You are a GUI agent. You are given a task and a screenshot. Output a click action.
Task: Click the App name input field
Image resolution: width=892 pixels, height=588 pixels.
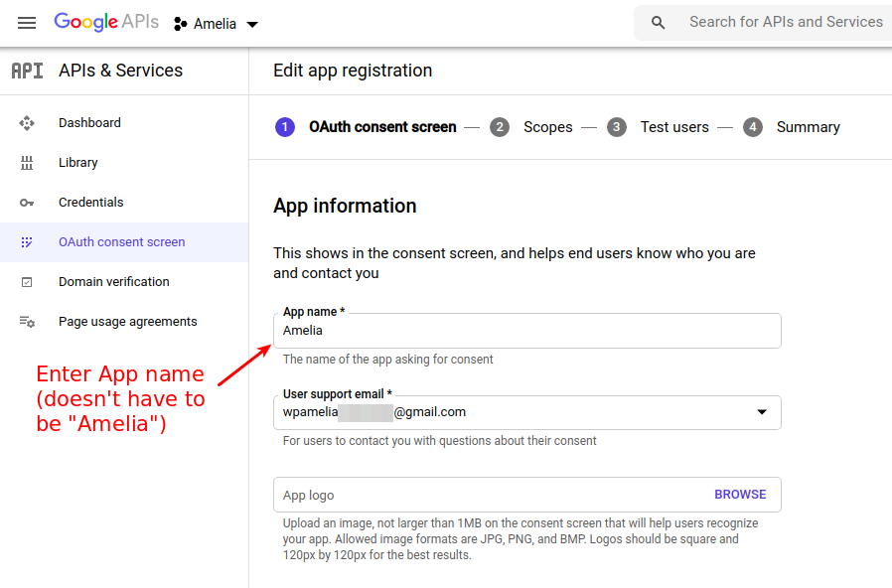click(526, 331)
